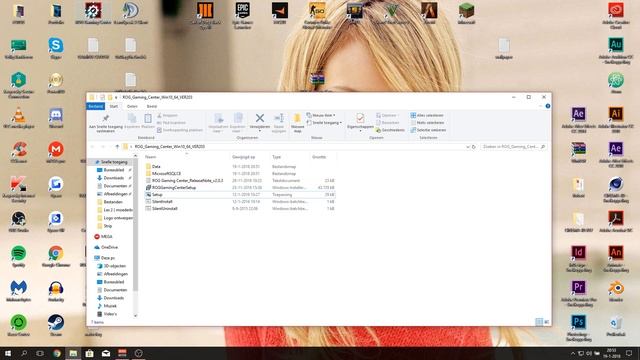Open Chrome from the taskbar
The width and height of the screenshot is (640, 360).
click(57, 353)
